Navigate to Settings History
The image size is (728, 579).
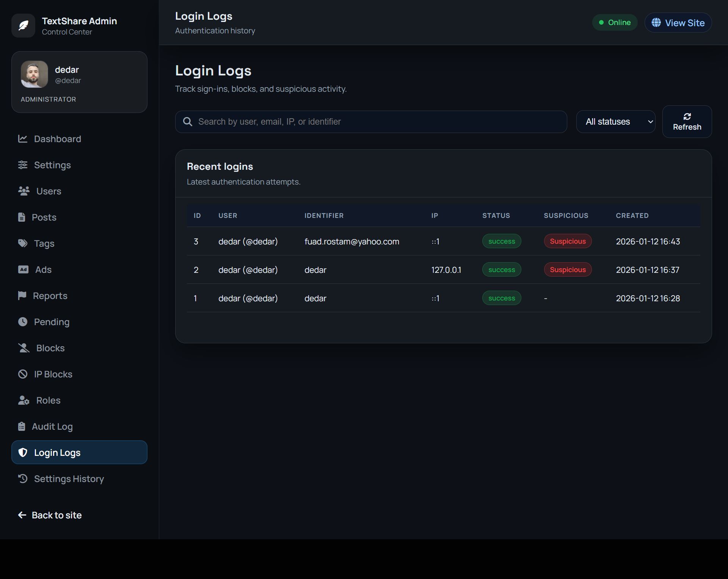coord(69,479)
